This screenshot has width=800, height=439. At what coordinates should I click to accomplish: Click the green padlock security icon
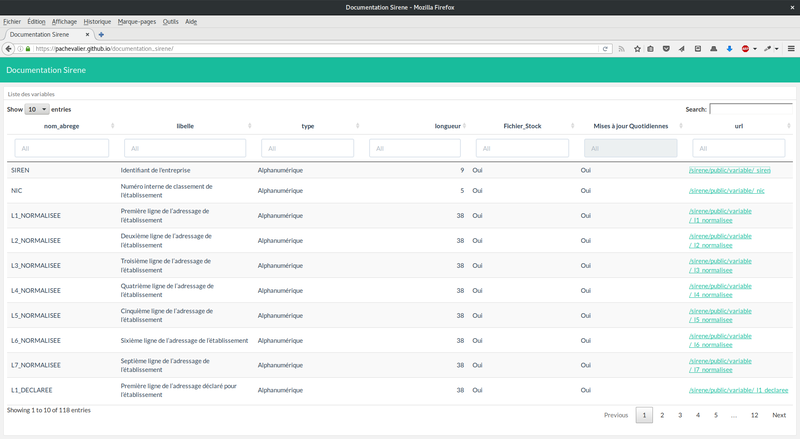(27, 48)
